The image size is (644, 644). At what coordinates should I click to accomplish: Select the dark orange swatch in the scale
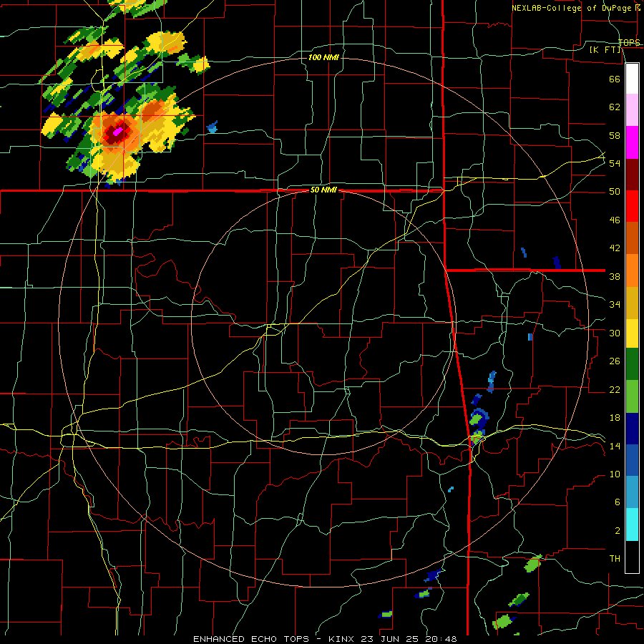(x=632, y=238)
